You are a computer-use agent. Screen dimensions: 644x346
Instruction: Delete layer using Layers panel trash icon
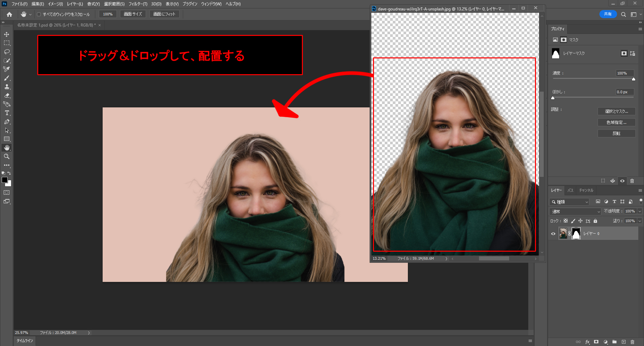pos(632,342)
